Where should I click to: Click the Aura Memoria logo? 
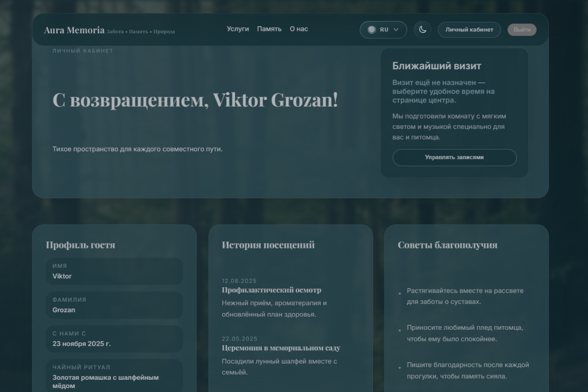(x=74, y=30)
